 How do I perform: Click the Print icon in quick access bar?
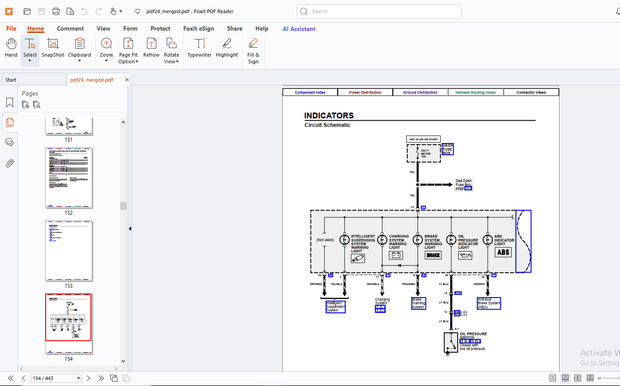coord(56,11)
